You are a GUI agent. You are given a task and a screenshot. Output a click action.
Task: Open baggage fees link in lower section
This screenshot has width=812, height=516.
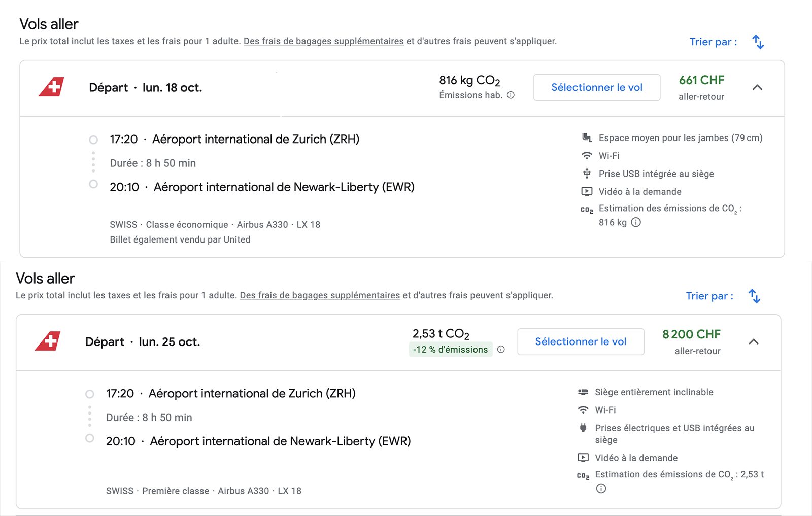pyautogui.click(x=320, y=295)
